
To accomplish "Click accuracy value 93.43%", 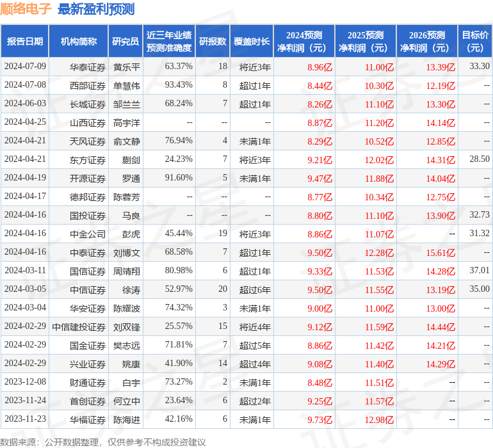I will pos(179,85).
